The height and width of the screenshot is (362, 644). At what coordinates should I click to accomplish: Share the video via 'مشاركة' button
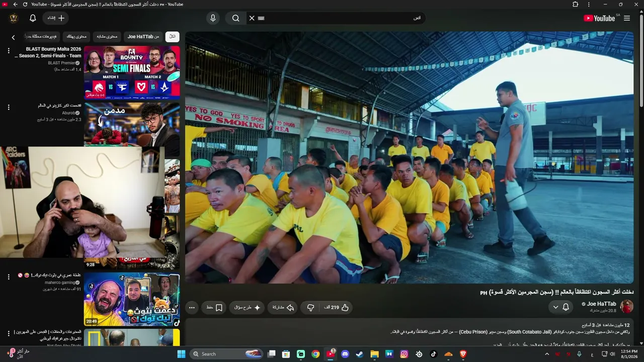click(283, 308)
